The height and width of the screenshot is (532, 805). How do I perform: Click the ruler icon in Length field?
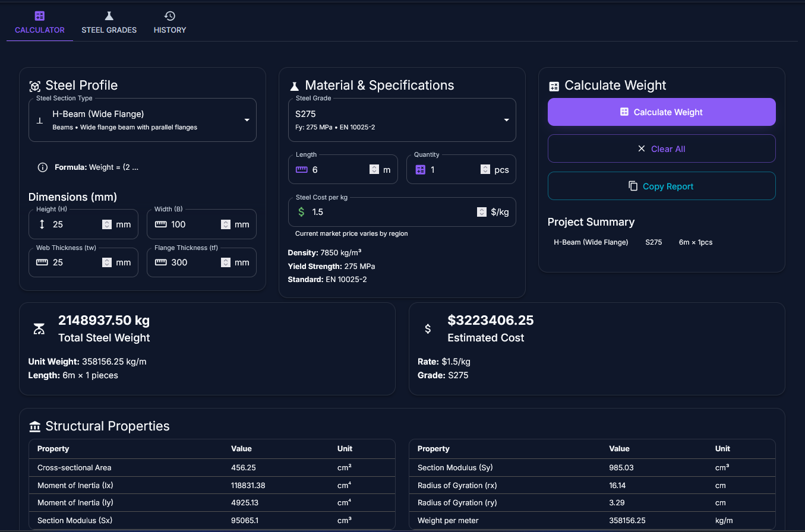pyautogui.click(x=302, y=170)
